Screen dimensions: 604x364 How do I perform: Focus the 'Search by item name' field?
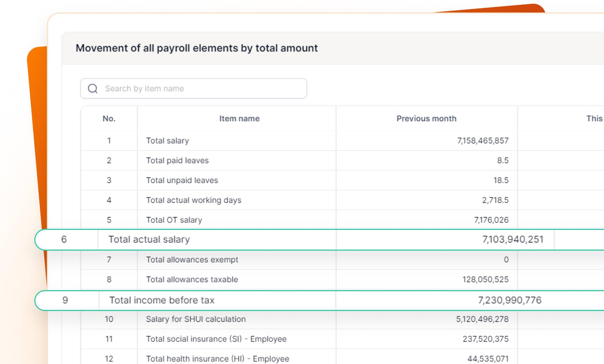(x=193, y=88)
